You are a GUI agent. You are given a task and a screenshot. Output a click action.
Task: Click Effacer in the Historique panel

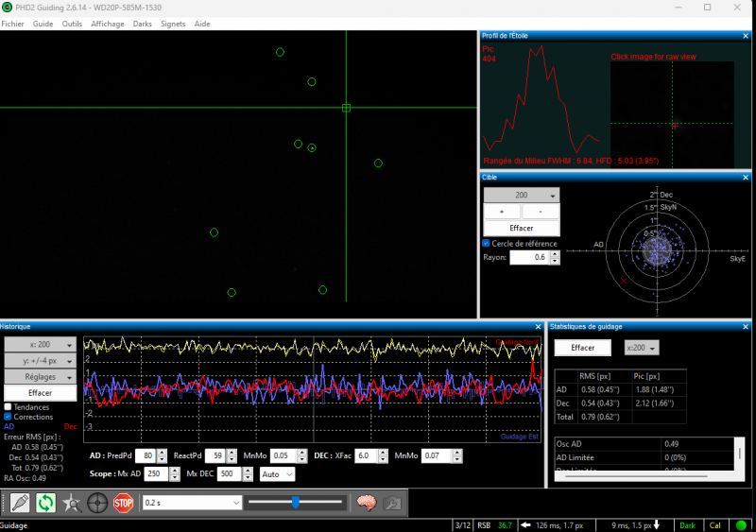point(40,392)
